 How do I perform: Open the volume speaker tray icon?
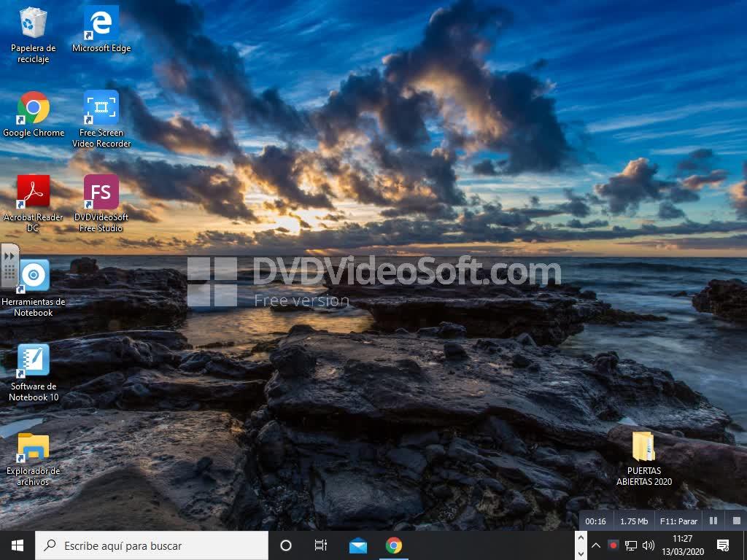tap(648, 545)
